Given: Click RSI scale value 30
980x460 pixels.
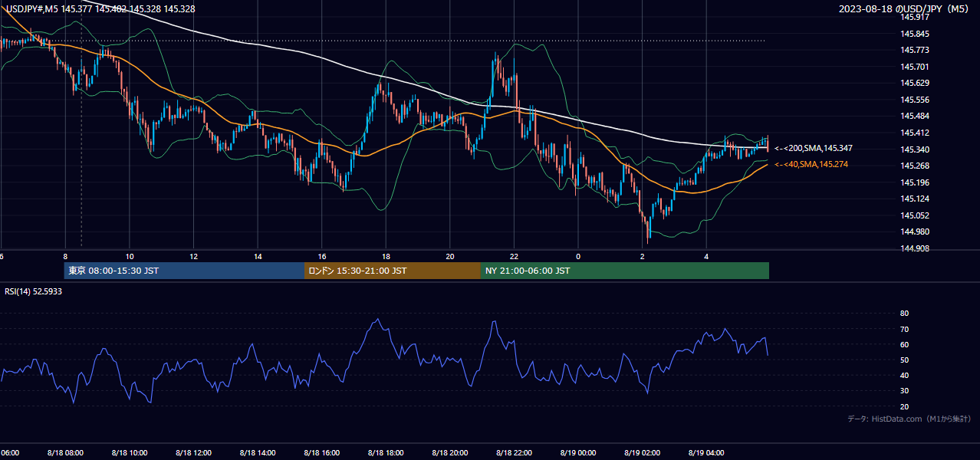Looking at the screenshot, I should pyautogui.click(x=904, y=391).
